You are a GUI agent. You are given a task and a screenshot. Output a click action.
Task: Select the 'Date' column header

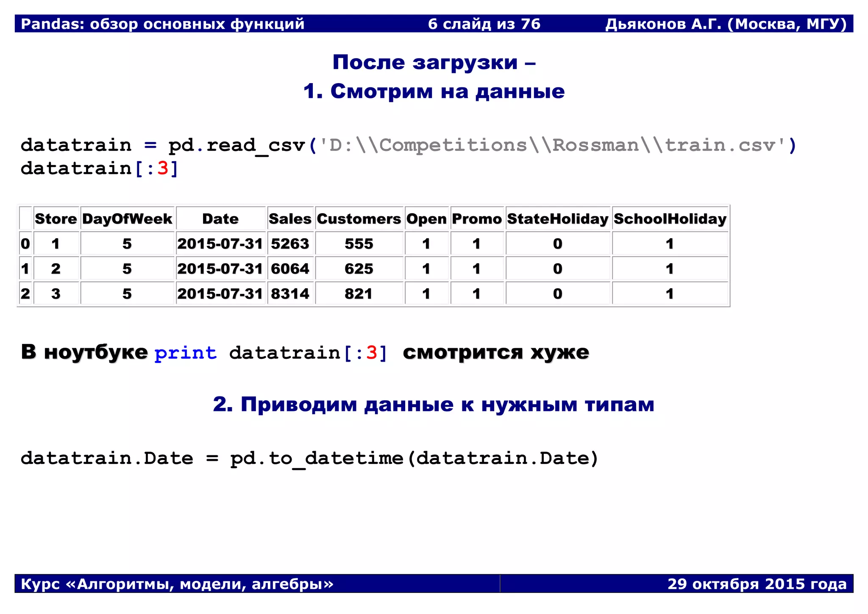coord(220,219)
